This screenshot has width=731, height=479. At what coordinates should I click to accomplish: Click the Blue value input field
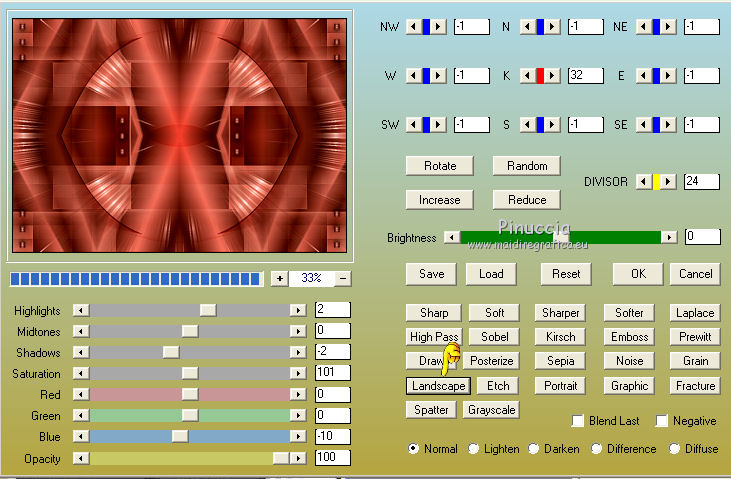tap(333, 437)
